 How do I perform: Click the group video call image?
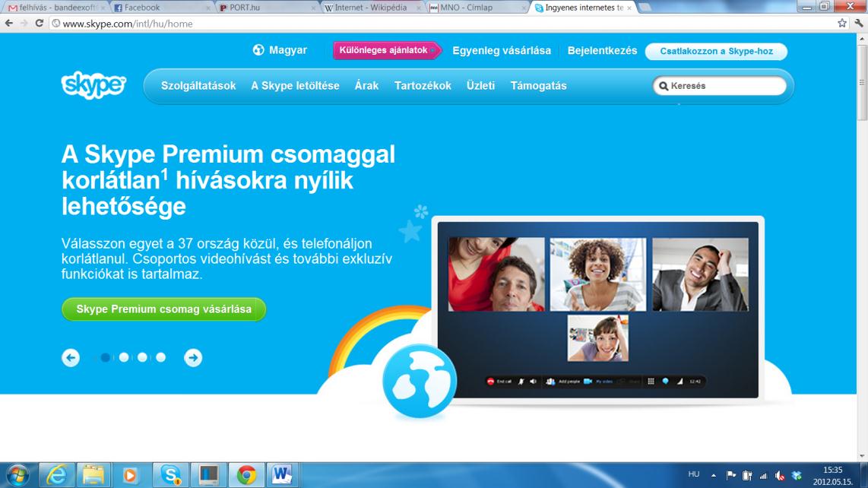(x=598, y=309)
